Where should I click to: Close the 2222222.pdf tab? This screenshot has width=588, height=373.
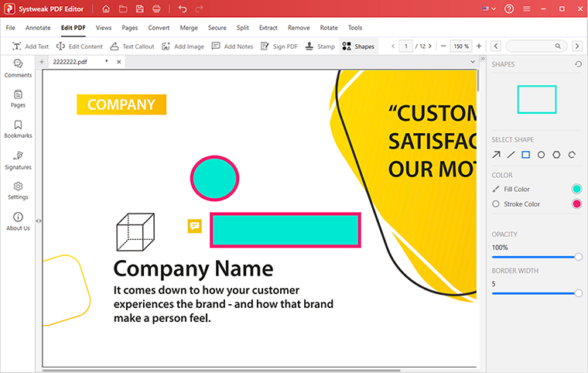[x=119, y=62]
